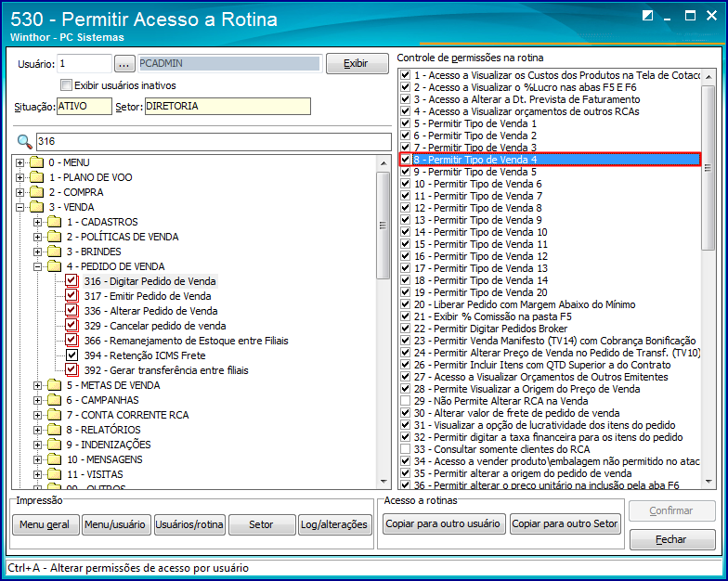Image resolution: width=728 pixels, height=581 pixels.
Task: Expand the 1 - CADASTROS subfolder node
Action: click(x=37, y=223)
